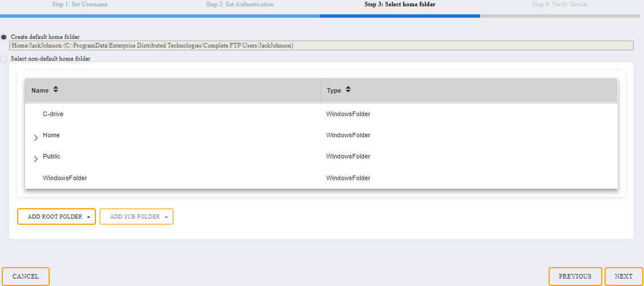The image size is (644, 286).
Task: Select non-default home folder radio option
Action: point(4,58)
